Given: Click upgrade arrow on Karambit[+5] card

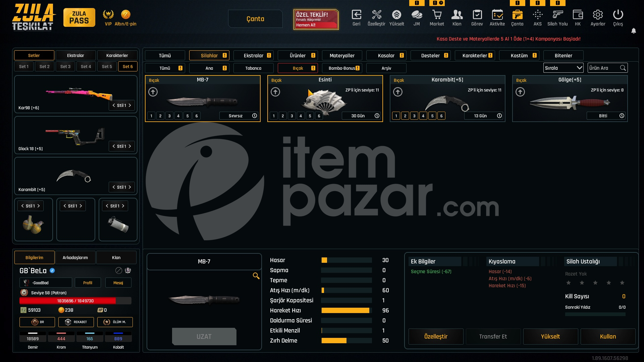Looking at the screenshot, I should pyautogui.click(x=398, y=92).
